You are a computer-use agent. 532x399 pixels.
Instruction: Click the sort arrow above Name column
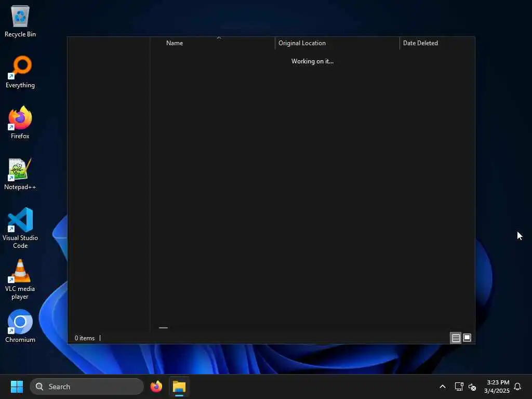(x=219, y=38)
